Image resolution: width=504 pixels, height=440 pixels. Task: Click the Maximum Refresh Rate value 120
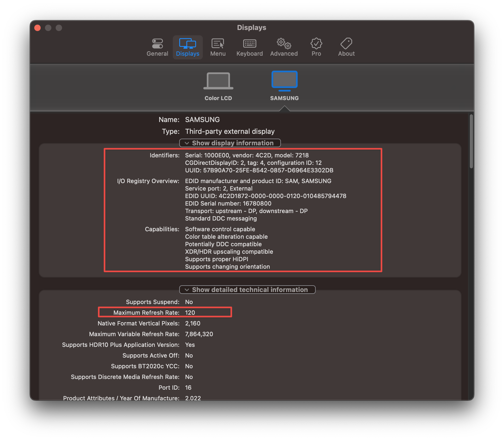190,313
